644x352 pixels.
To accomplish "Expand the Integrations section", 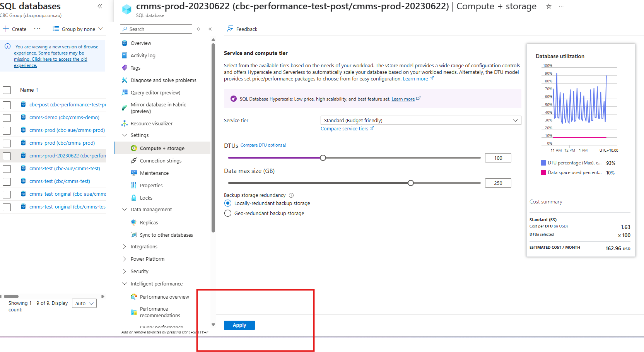I will 125,246.
